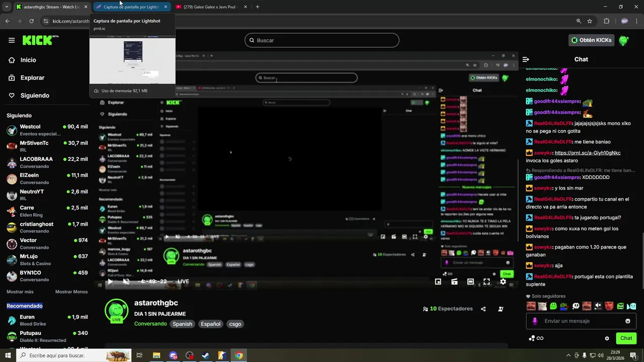
Task: Open the chat settings gear
Action: coord(607,338)
